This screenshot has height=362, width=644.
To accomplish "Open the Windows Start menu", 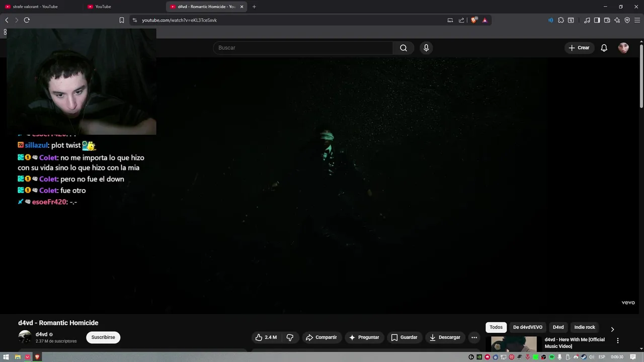I will [6, 357].
